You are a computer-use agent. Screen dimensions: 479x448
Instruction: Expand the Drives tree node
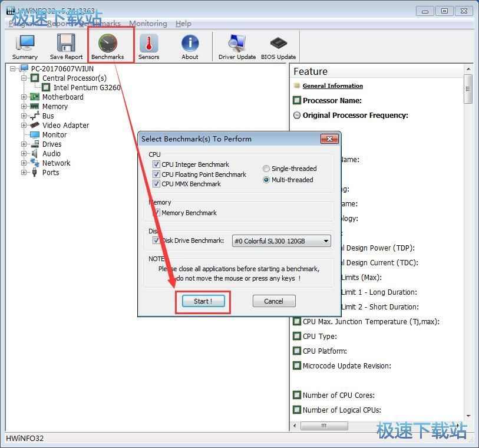coord(24,144)
